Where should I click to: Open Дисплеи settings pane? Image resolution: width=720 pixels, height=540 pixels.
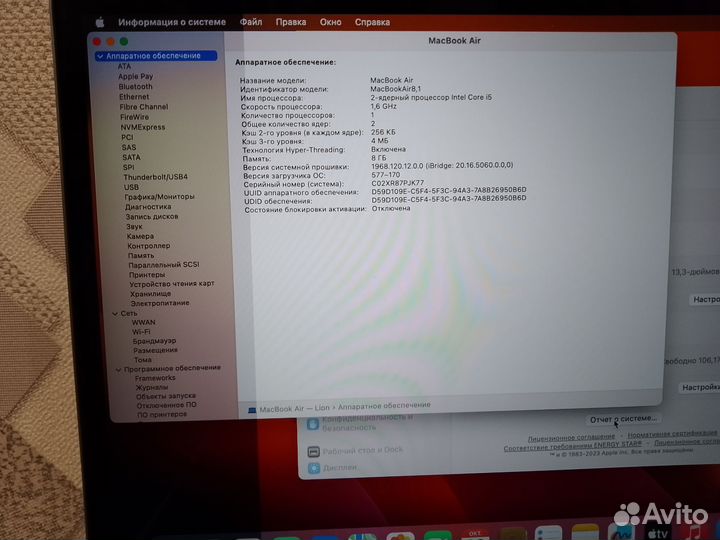pos(333,468)
